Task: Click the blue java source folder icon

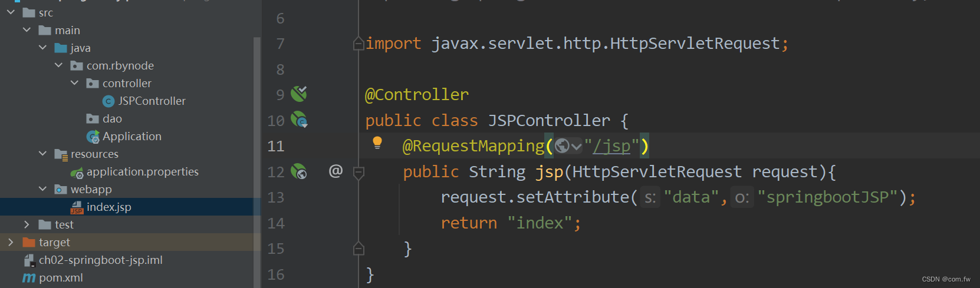Action: (x=61, y=48)
